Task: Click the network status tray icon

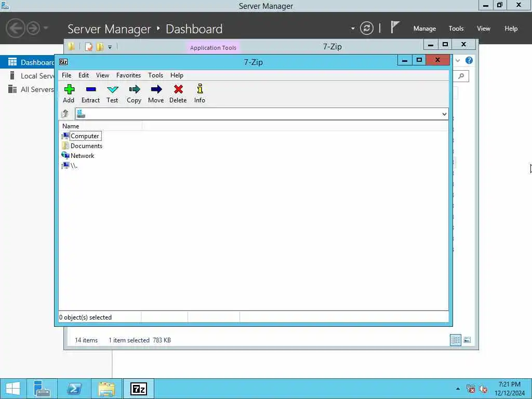Action: click(470, 389)
